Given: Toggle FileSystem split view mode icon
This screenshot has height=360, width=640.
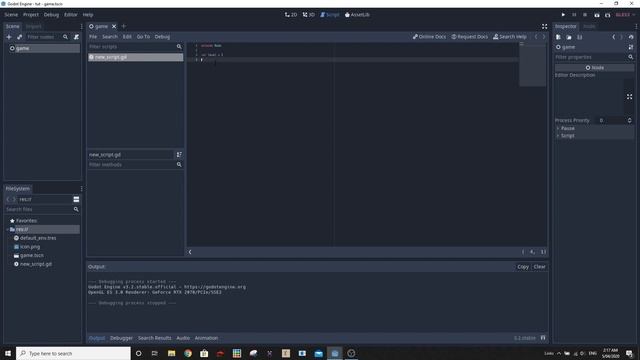Looking at the screenshot, I should point(76,199).
